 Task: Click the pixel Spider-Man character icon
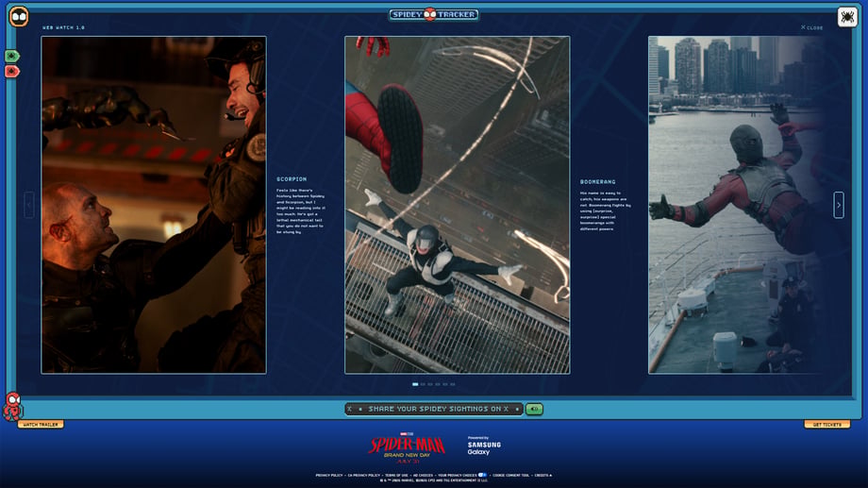pyautogui.click(x=12, y=407)
